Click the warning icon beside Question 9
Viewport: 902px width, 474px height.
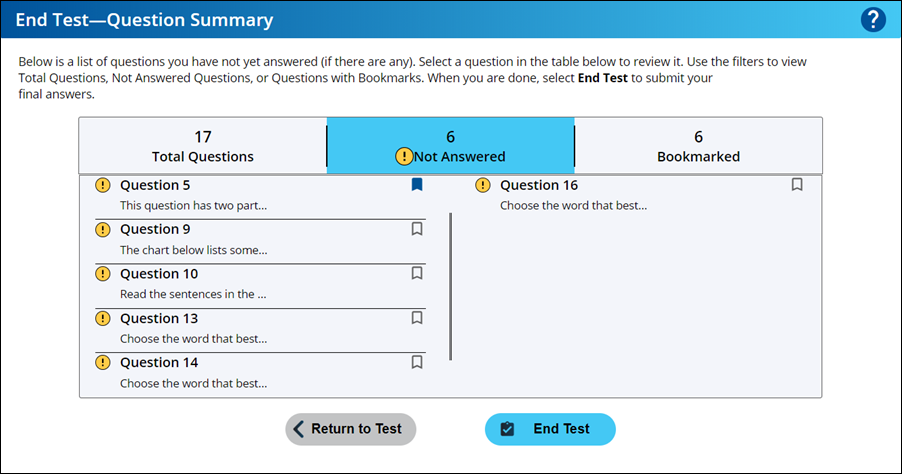(x=102, y=230)
